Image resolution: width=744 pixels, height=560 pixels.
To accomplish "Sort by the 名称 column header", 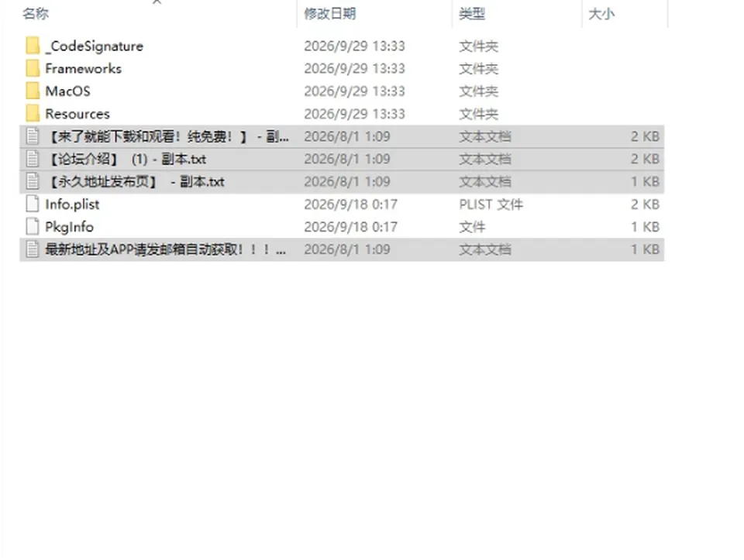I will pos(36,14).
